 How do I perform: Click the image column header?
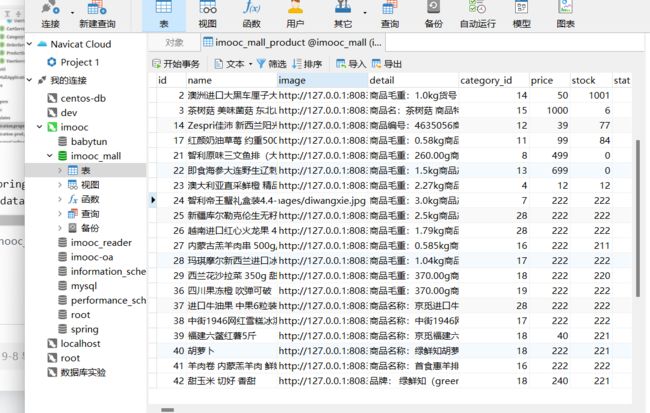[x=323, y=80]
